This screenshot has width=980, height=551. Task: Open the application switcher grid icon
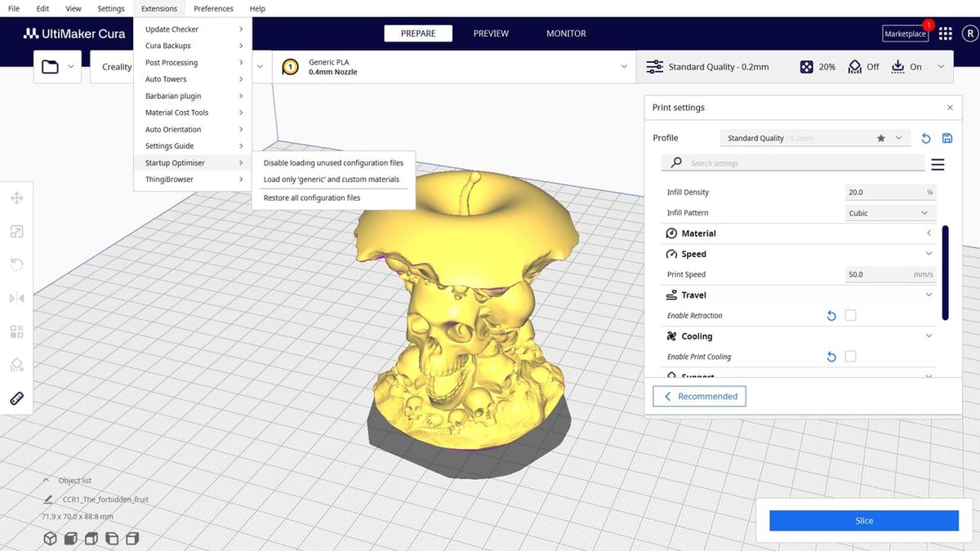[x=945, y=33]
